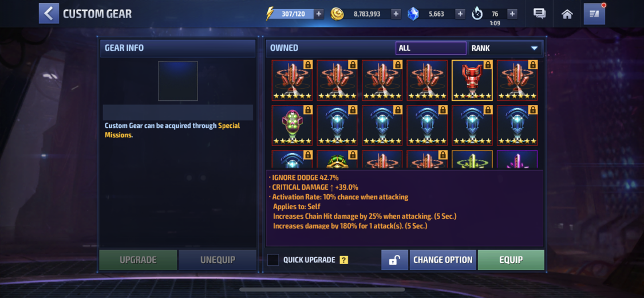Open the notifications menu icon with red dot
Image resolution: width=644 pixels, height=298 pixels.
click(x=594, y=14)
